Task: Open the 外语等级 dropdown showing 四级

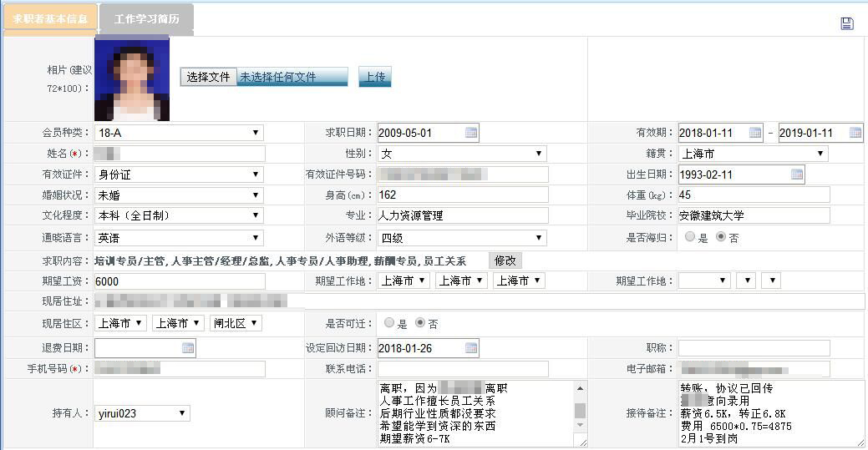Action: (x=462, y=238)
